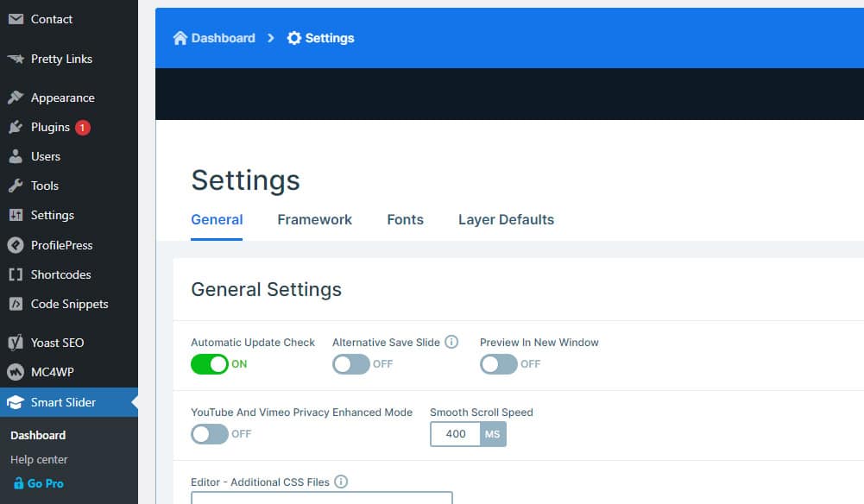Open the Fonts tab
This screenshot has height=504, width=864.
[x=405, y=220]
